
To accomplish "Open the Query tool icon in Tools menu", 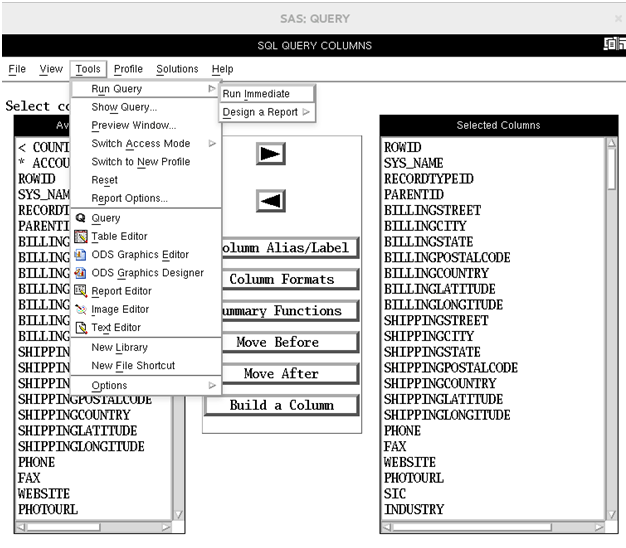I will pos(81,218).
